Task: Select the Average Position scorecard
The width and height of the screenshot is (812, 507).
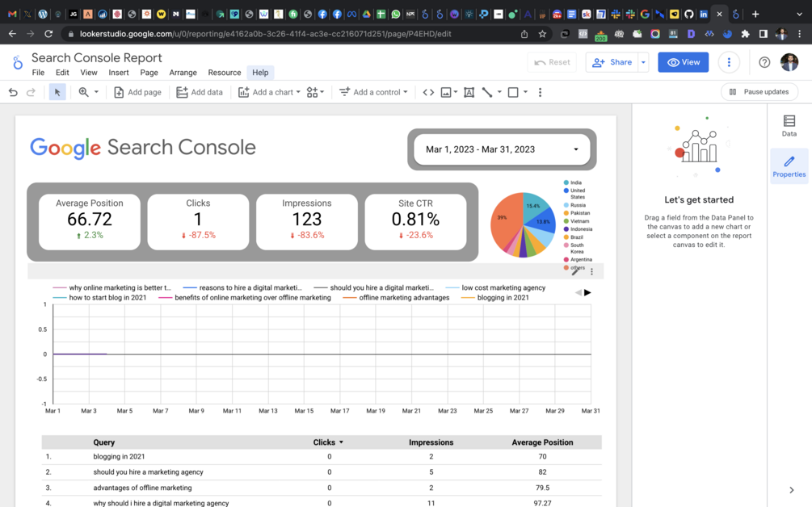Action: click(x=90, y=222)
